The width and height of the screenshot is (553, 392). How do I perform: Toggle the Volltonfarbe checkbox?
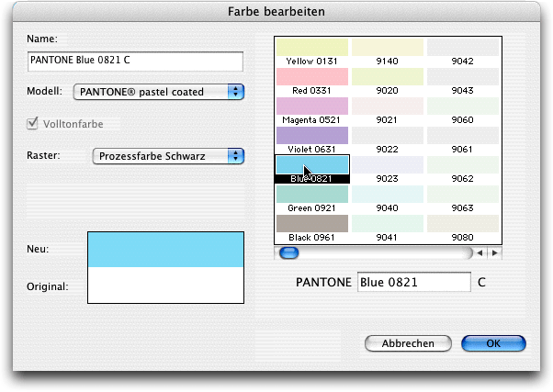coord(32,123)
